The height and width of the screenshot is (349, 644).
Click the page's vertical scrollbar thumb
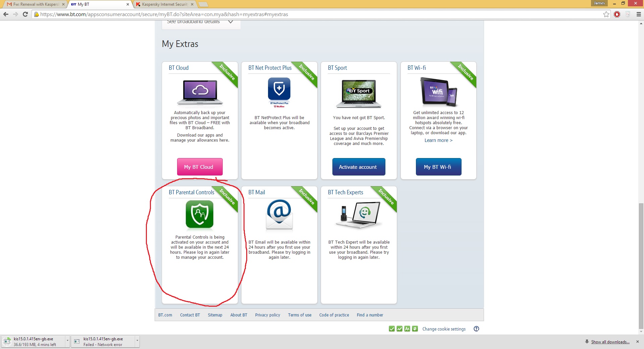[x=641, y=266]
